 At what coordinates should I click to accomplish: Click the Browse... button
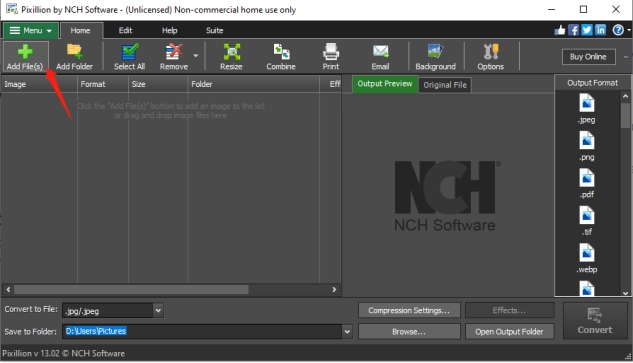[x=409, y=332]
